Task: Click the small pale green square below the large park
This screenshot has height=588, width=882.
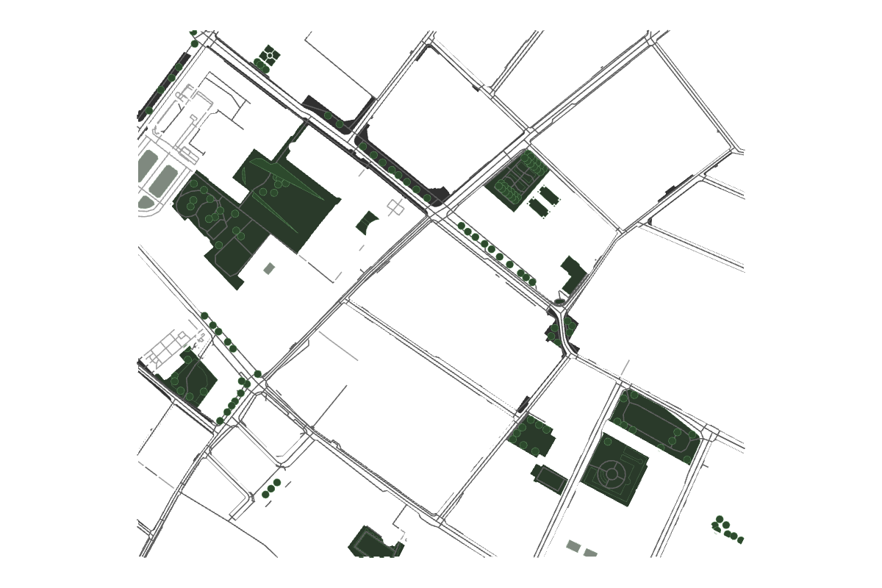Action: (269, 269)
